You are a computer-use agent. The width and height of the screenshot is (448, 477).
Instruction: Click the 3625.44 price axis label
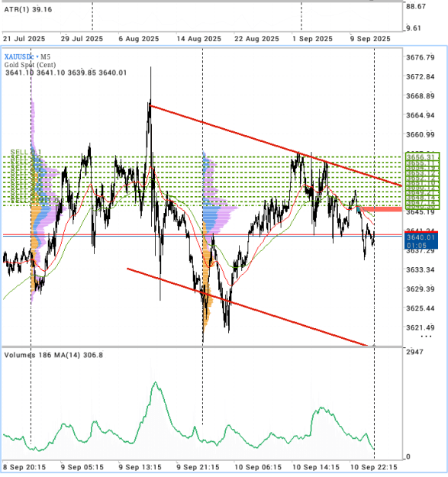(421, 308)
